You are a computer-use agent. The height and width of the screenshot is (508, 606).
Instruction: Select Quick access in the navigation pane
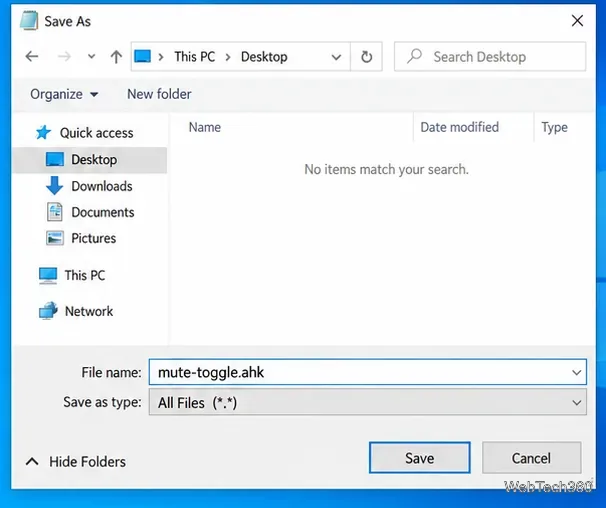coord(96,133)
